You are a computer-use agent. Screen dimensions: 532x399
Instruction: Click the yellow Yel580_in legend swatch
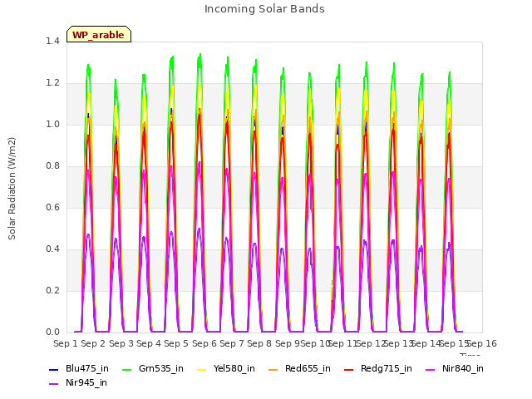(201, 369)
